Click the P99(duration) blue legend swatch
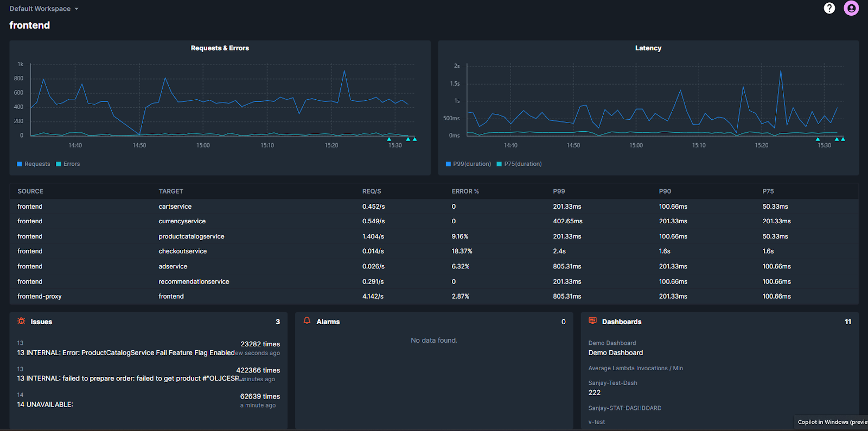Viewport: 868px width, 431px height. 448,164
